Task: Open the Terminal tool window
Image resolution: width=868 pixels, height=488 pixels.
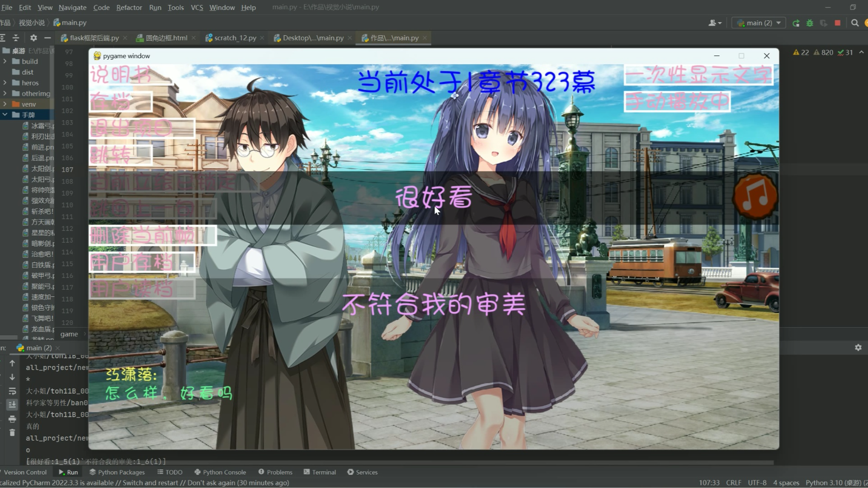Action: [320, 472]
